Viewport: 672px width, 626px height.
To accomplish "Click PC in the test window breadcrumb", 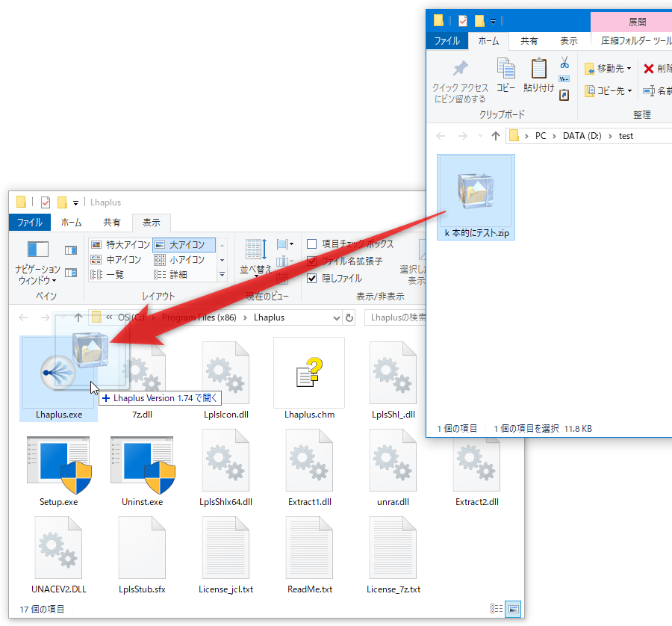I will click(541, 136).
